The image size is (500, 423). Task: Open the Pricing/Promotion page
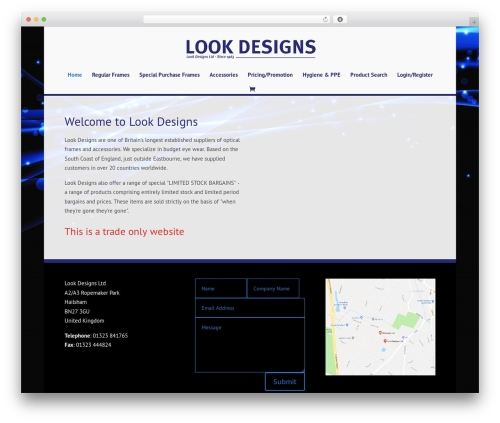pos(270,75)
